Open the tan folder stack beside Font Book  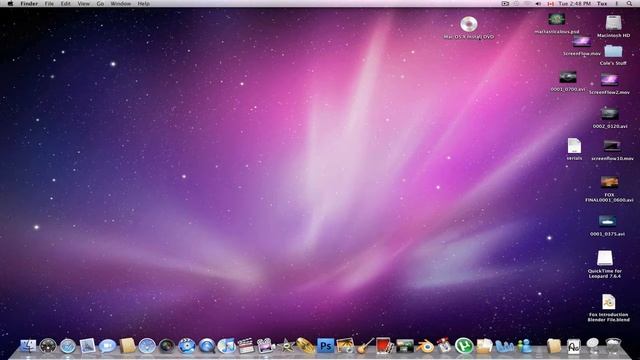(553, 346)
